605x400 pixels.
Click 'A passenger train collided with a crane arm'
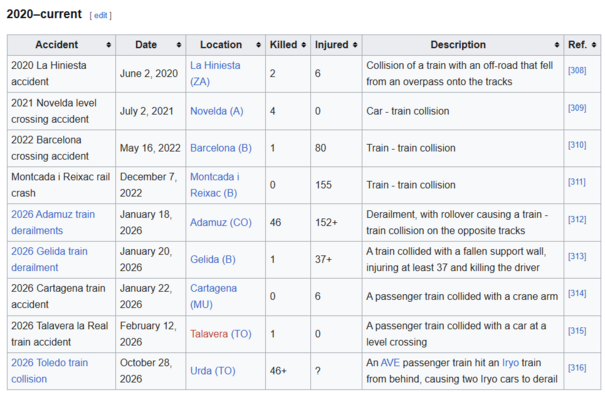coord(462,297)
